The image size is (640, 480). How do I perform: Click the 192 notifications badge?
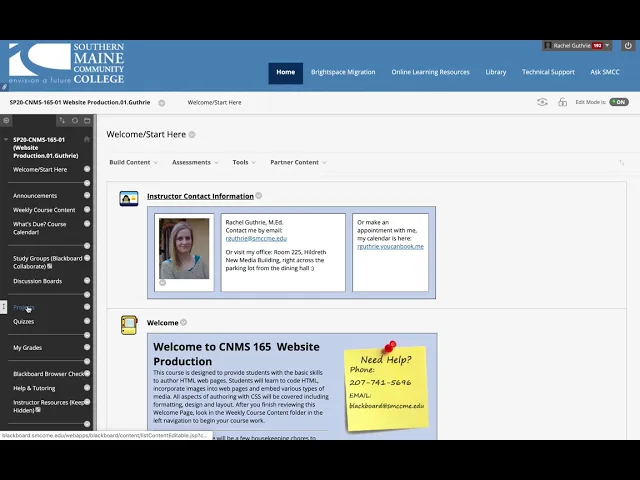pos(598,46)
